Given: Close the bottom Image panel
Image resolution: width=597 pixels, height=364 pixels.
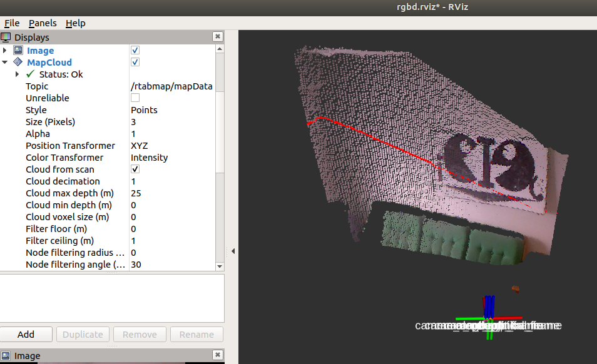Looking at the screenshot, I should pyautogui.click(x=217, y=356).
